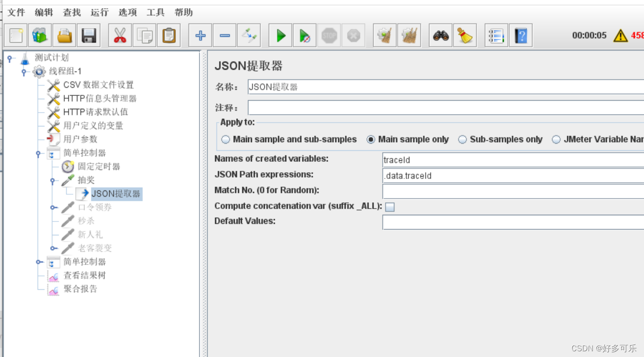Open the 工具 menu
The image size is (644, 357).
tap(156, 12)
